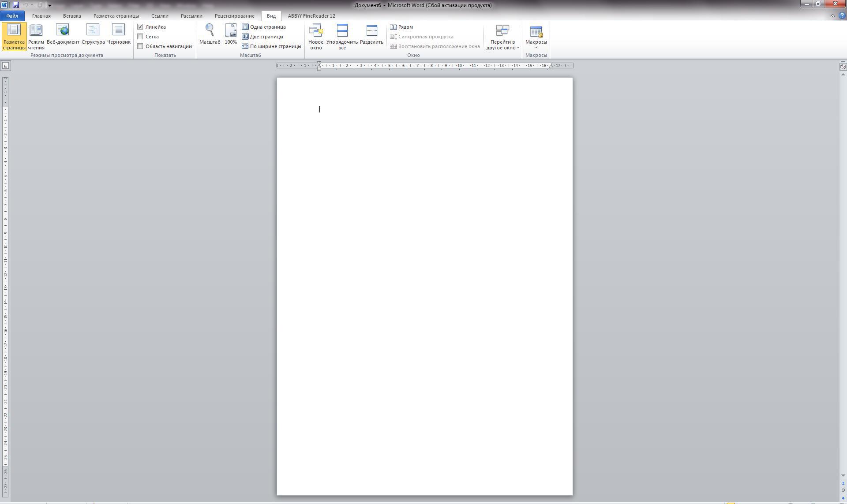Save document via quick access toolbar
Image resolution: width=847 pixels, height=504 pixels.
(x=16, y=5)
